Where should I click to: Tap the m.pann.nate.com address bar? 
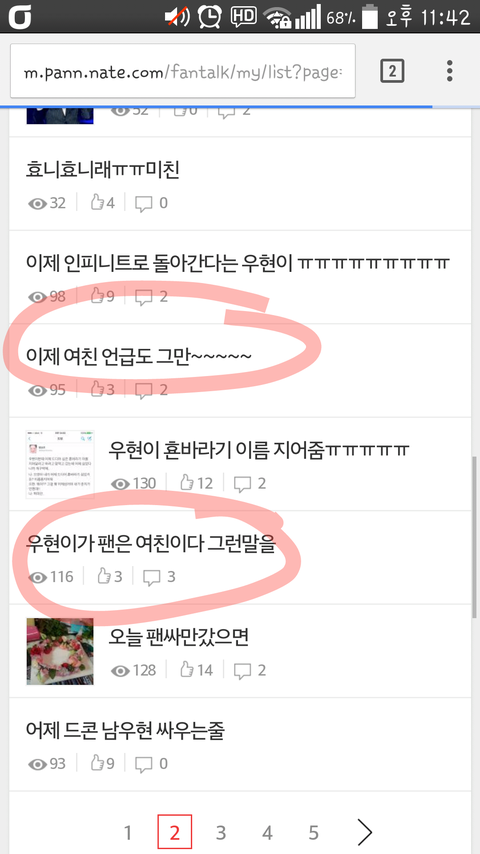[x=183, y=71]
